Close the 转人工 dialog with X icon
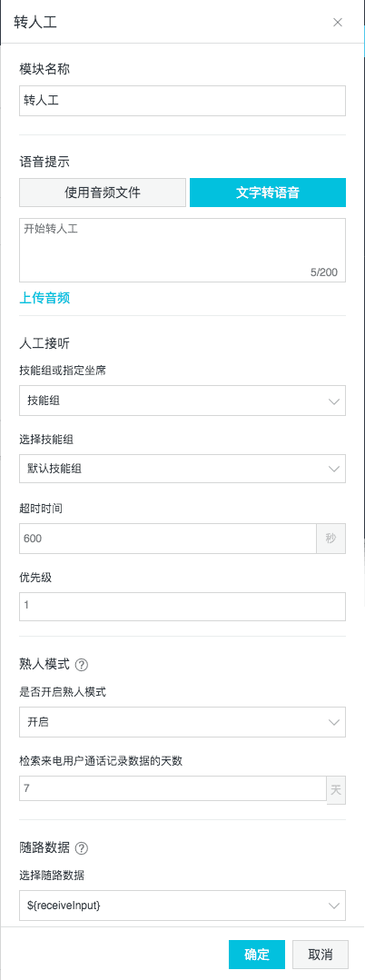 point(338,23)
